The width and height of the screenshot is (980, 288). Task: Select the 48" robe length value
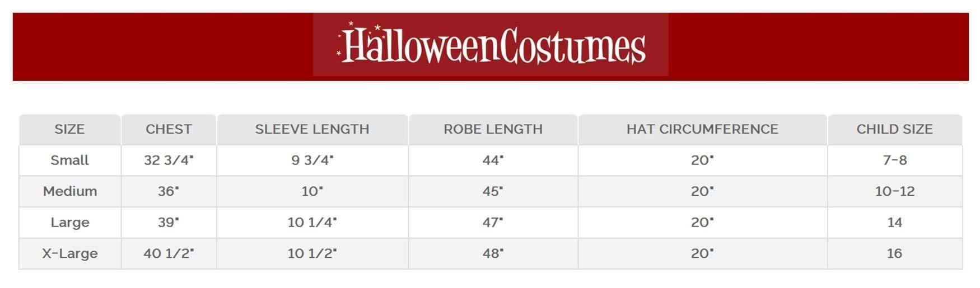(x=493, y=253)
